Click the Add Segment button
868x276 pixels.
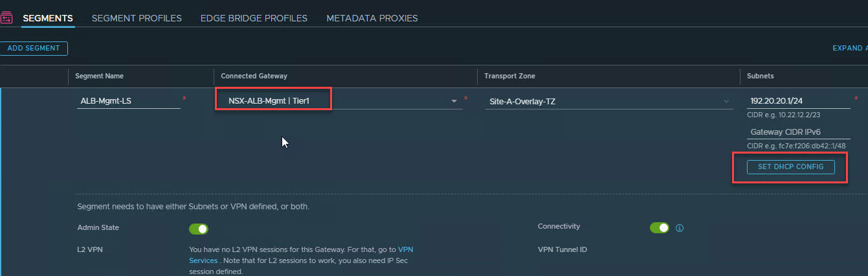(x=34, y=48)
